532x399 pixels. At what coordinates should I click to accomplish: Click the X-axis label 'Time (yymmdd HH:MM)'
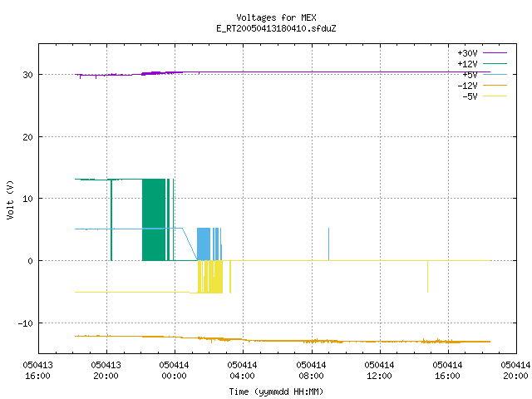point(276,392)
